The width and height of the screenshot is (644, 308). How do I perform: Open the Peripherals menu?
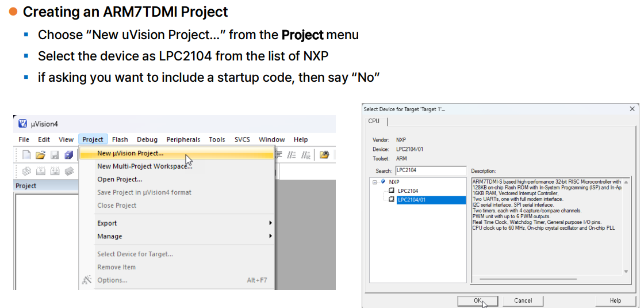pyautogui.click(x=183, y=139)
